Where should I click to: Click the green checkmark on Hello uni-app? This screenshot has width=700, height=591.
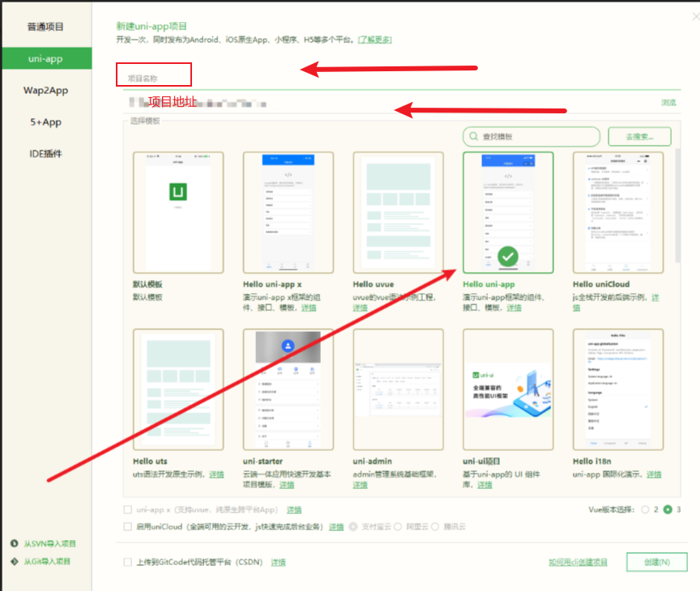[508, 257]
